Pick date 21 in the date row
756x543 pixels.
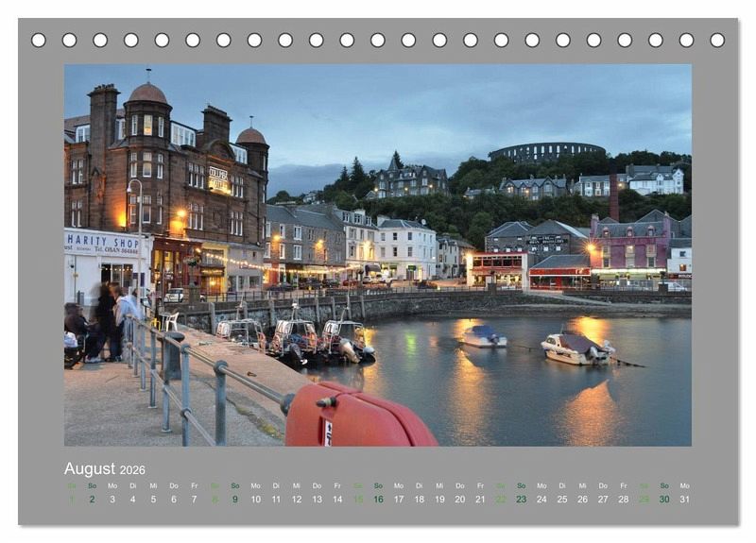(480, 500)
